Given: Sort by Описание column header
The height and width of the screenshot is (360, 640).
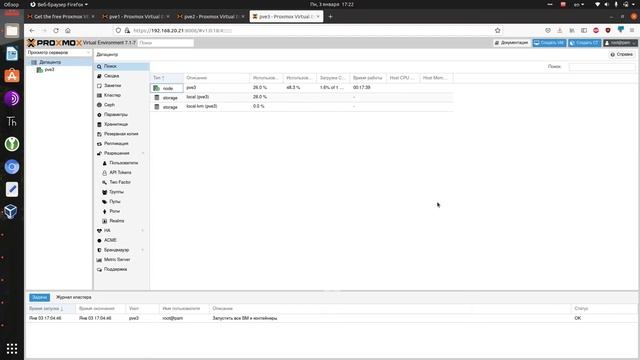Looking at the screenshot, I should 217,78.
